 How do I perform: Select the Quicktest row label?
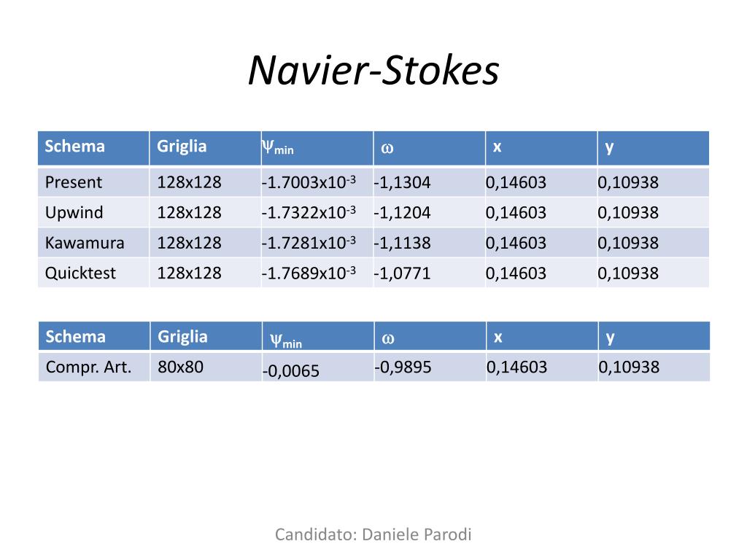80,273
